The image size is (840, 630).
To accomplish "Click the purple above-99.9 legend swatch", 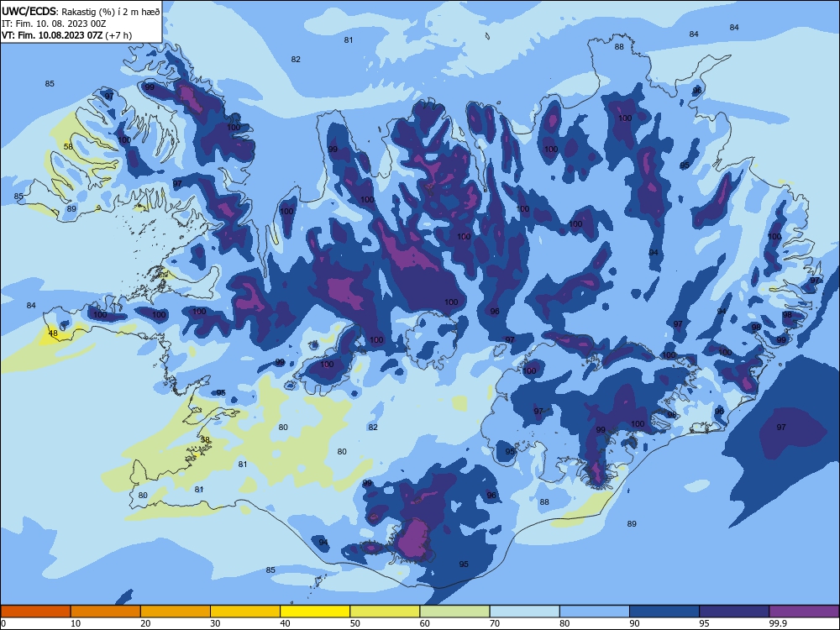I will tap(804, 612).
